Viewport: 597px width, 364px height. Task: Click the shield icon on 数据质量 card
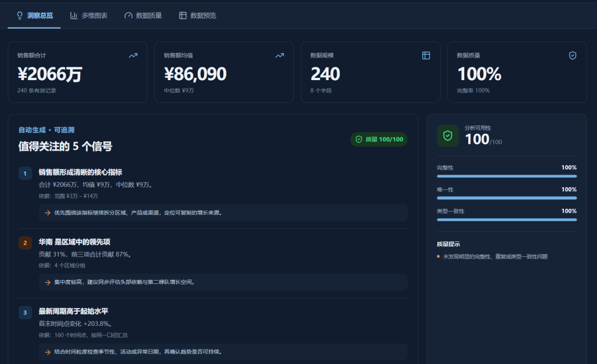tap(572, 56)
